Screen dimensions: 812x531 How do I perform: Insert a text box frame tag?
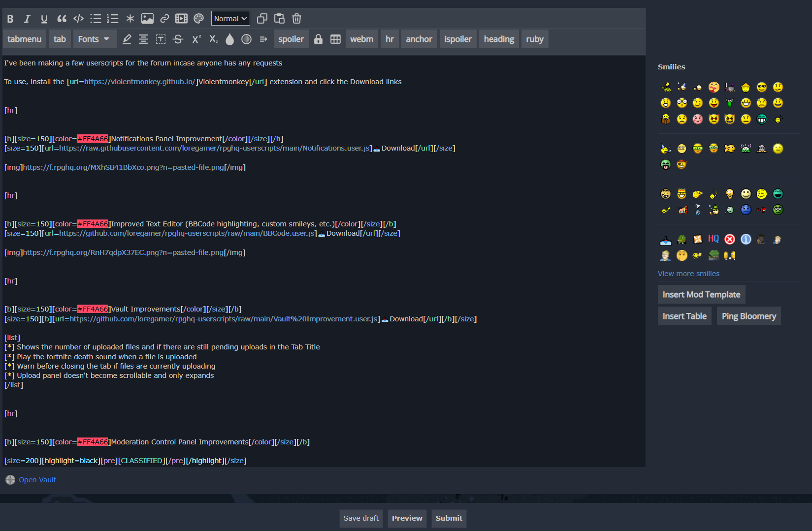(161, 39)
